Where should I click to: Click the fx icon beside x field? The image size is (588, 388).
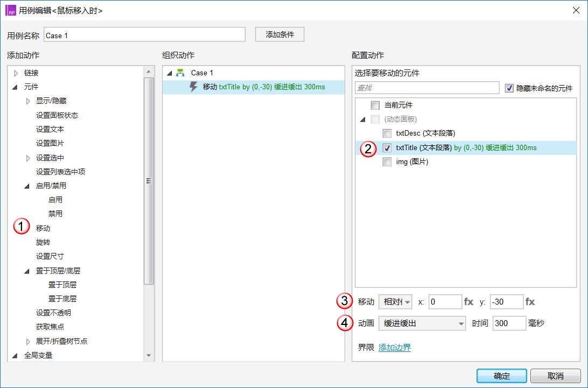click(469, 302)
